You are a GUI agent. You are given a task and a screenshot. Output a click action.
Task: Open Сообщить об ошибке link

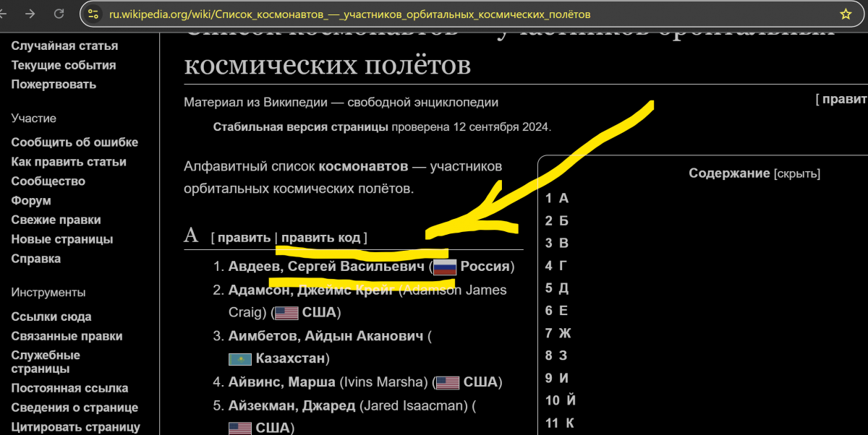(x=75, y=142)
